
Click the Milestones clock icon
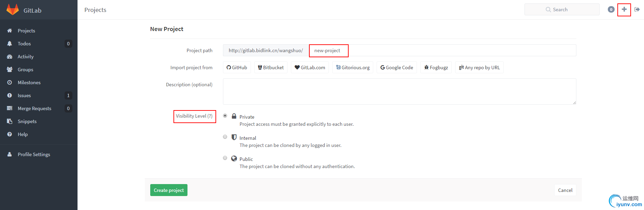10,82
